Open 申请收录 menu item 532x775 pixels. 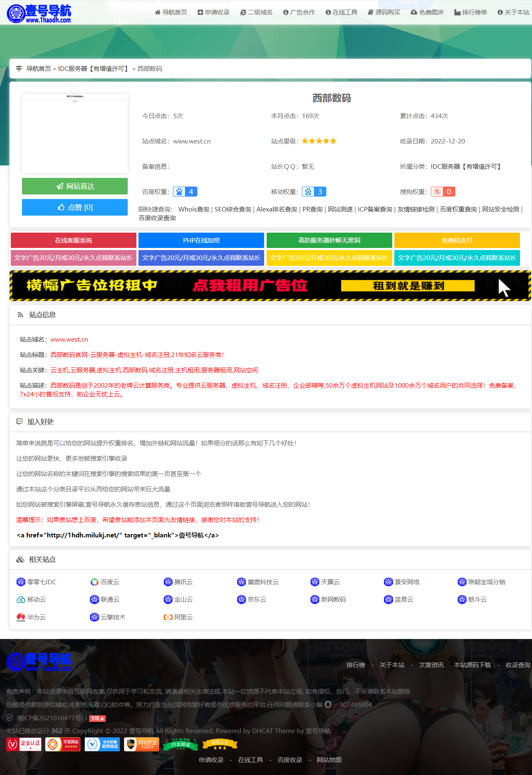214,12
